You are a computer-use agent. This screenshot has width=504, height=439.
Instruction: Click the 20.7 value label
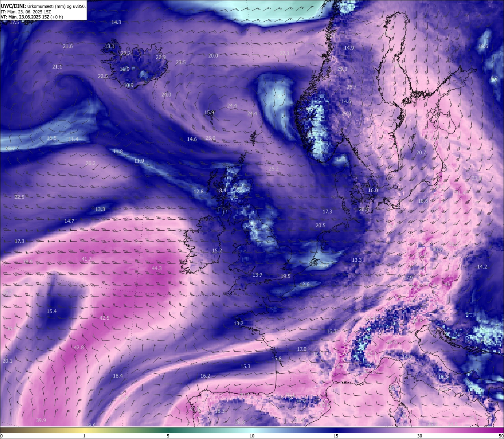point(421,152)
